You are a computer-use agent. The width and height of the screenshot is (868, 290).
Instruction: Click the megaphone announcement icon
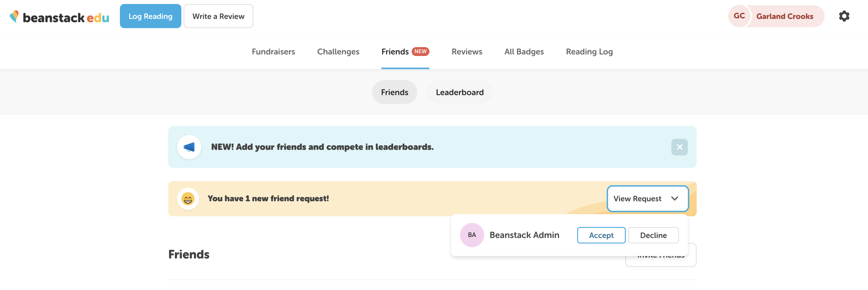(x=189, y=147)
